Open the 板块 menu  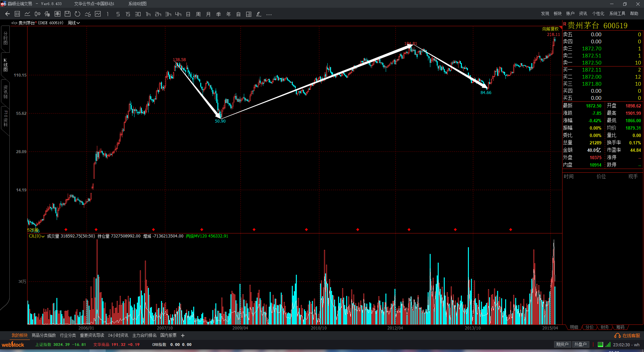click(557, 13)
